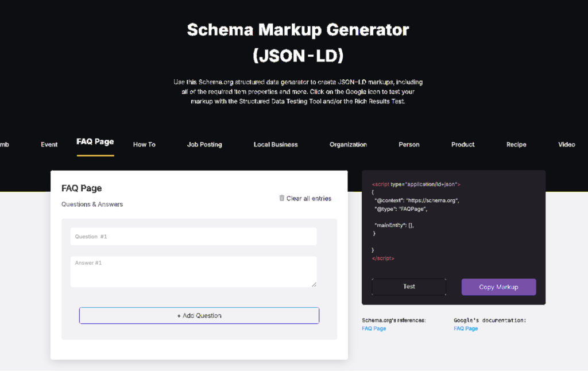Click the Questions & Answers subtitle
The width and height of the screenshot is (588, 371).
(x=92, y=204)
